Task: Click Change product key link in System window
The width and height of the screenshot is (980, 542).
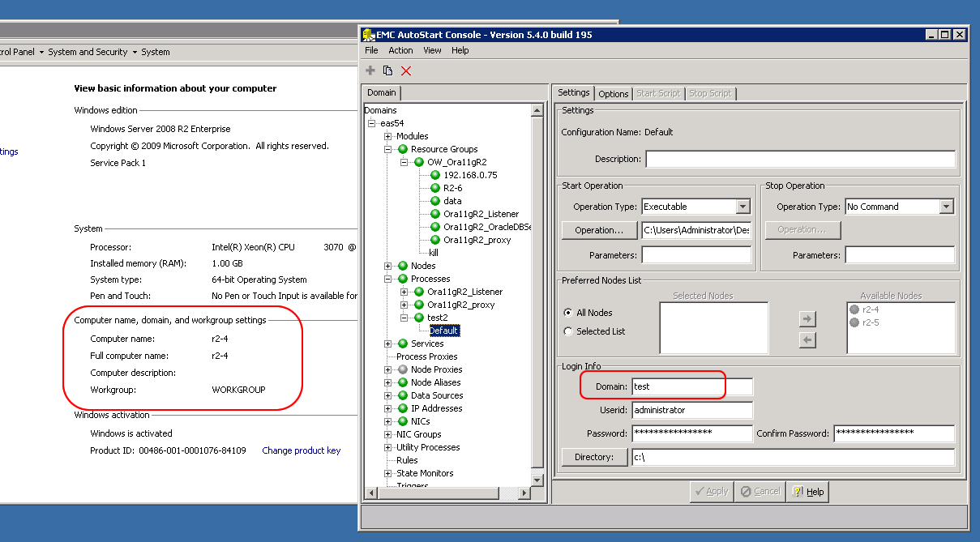Action: 301,450
